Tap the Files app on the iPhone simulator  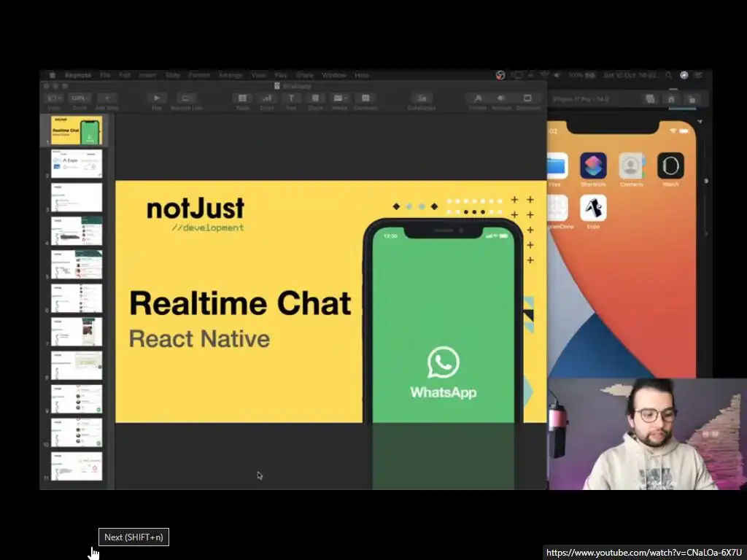(558, 166)
